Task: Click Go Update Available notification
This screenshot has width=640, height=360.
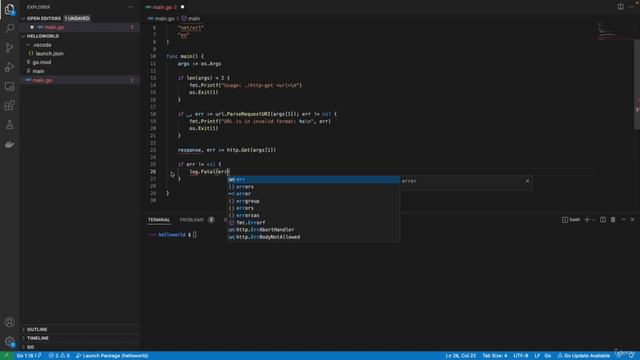Action: (584, 356)
